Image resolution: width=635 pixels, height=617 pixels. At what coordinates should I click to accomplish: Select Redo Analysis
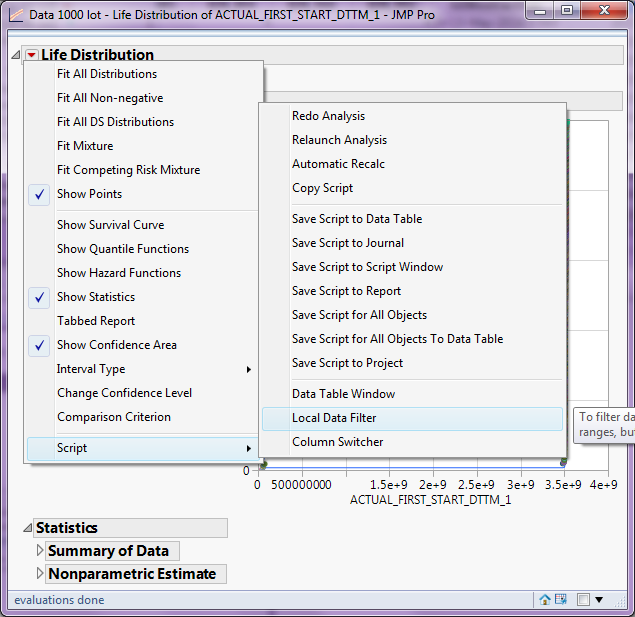[328, 116]
